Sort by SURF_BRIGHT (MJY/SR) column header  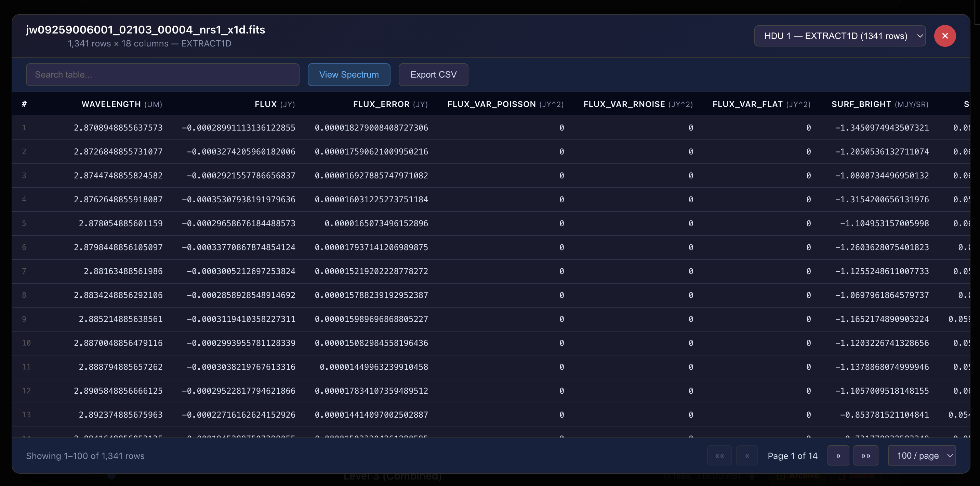click(880, 104)
